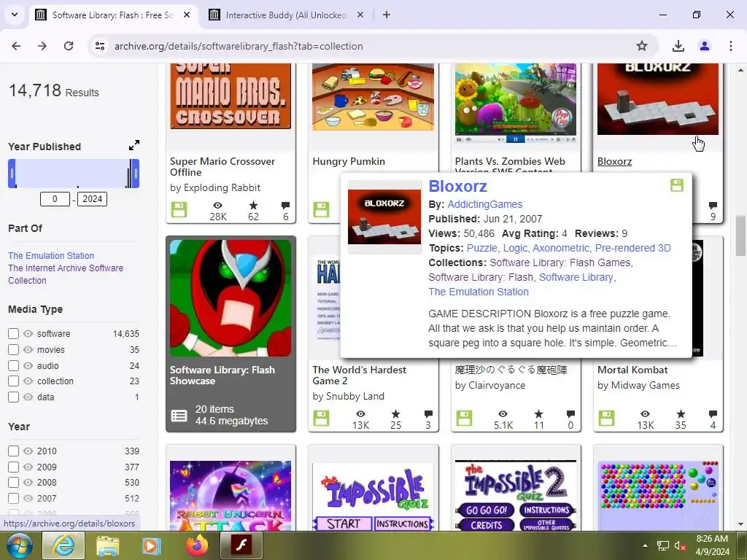The width and height of the screenshot is (747, 560).
Task: Open the Super Mario Crossover thumbnail
Action: click(231, 96)
